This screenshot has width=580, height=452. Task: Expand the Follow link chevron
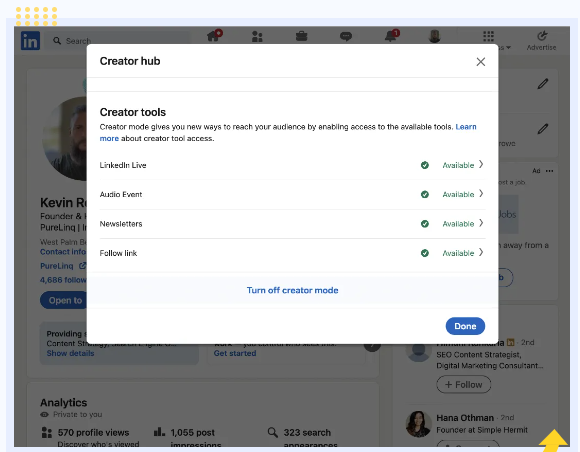(481, 252)
